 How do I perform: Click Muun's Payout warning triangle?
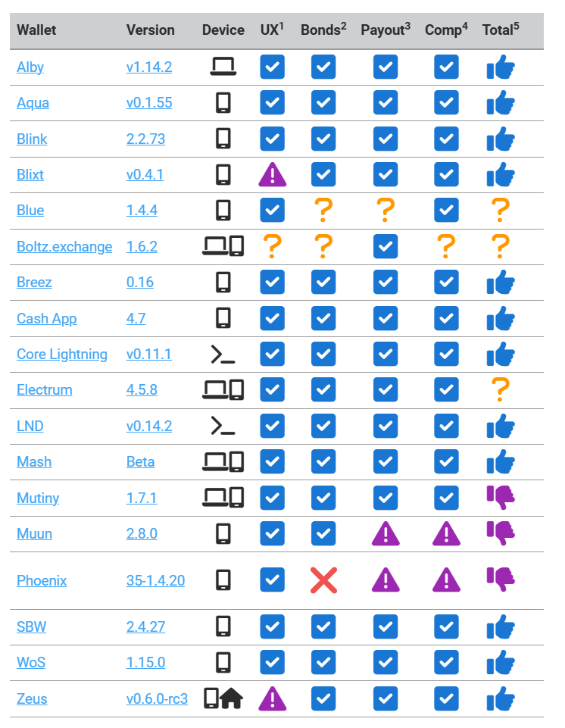click(386, 533)
